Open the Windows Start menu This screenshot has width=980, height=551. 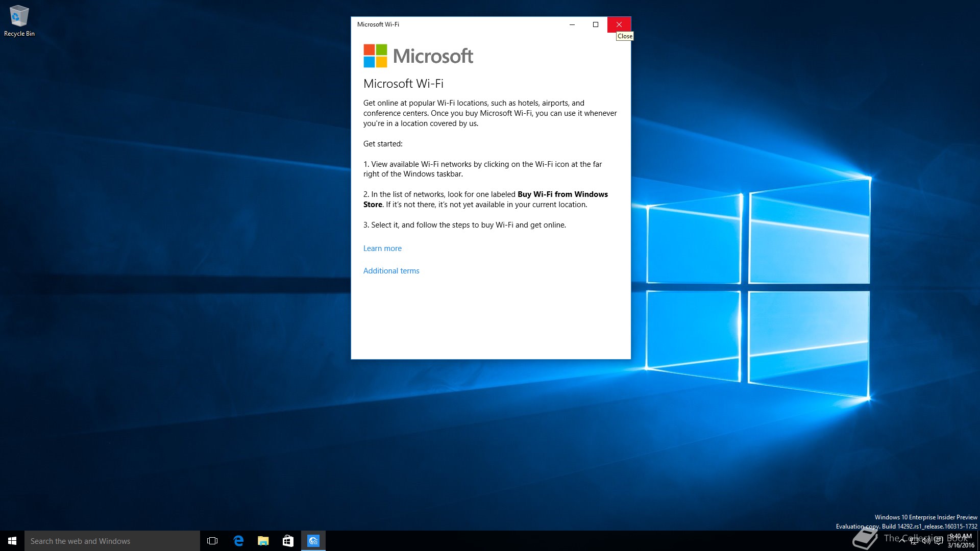click(x=12, y=541)
